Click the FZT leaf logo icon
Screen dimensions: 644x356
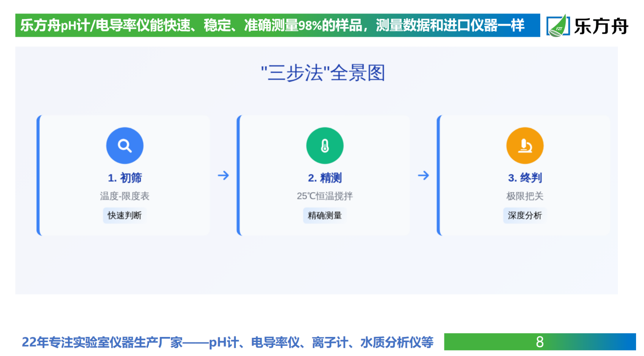[x=558, y=25]
